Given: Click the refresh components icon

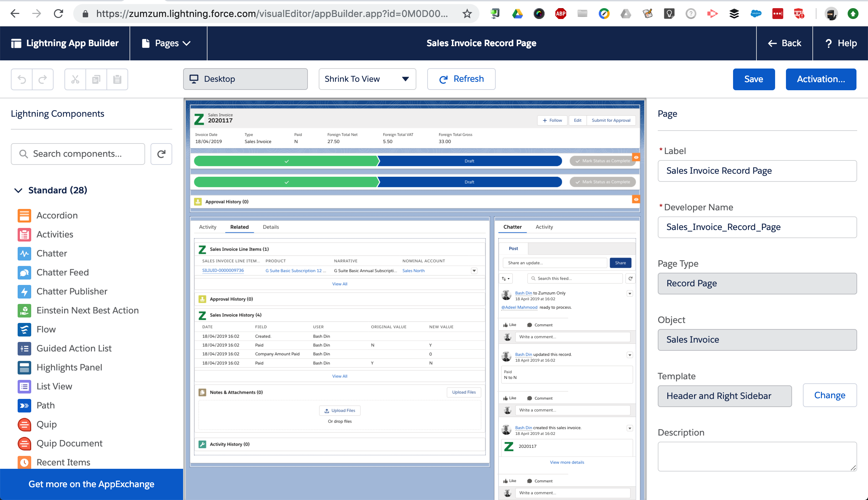Looking at the screenshot, I should (161, 153).
